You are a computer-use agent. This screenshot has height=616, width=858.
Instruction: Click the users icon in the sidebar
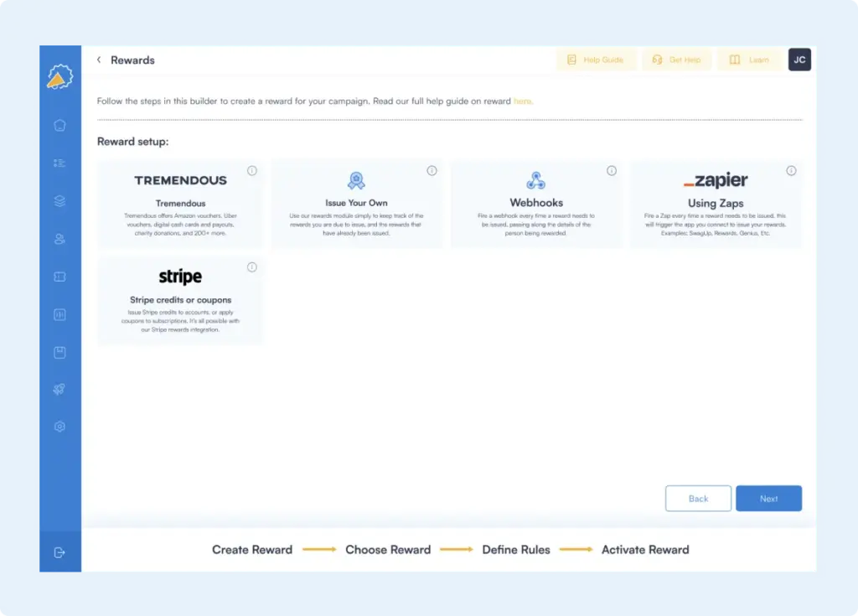click(59, 240)
